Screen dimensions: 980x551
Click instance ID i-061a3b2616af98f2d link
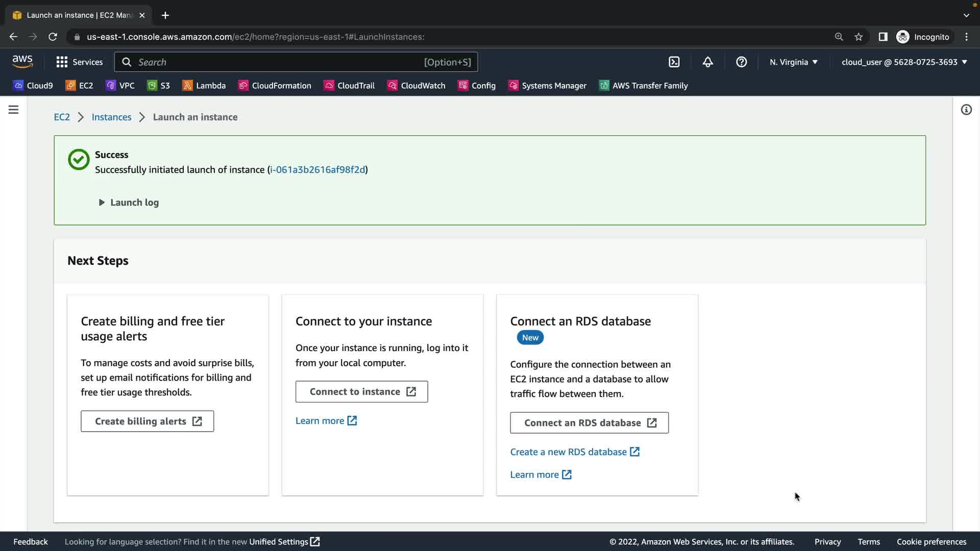tap(317, 170)
